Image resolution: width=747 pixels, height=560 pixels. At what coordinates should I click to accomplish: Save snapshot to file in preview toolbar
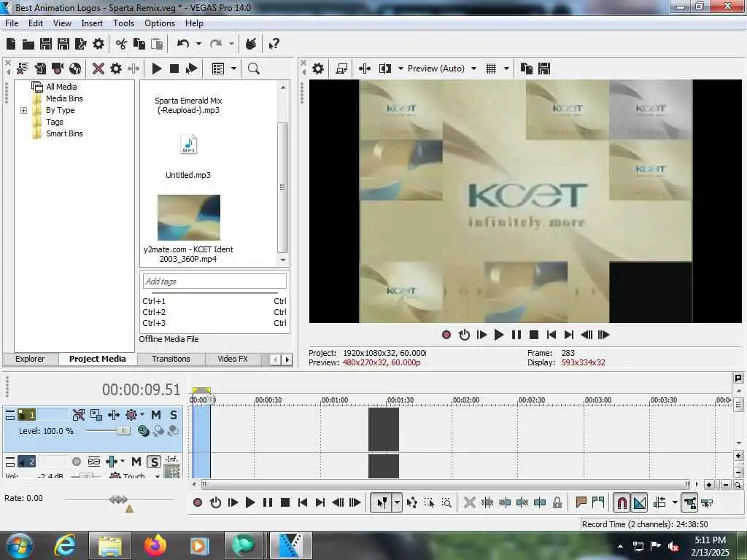(544, 69)
